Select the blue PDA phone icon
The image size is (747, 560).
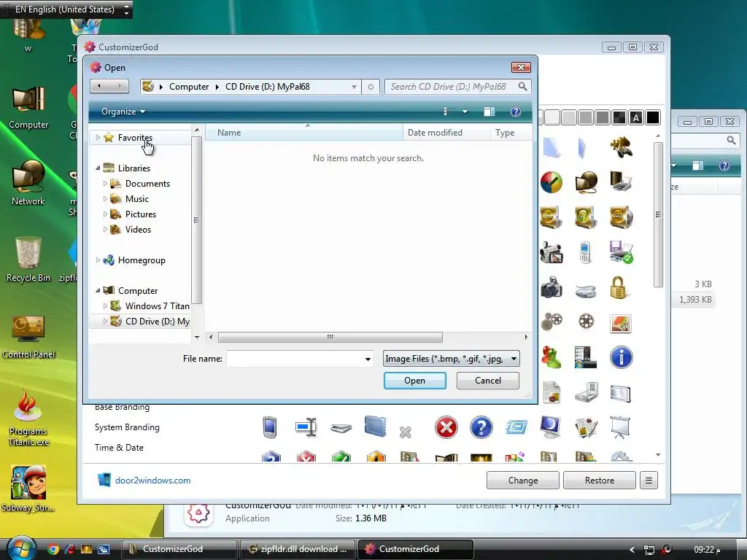click(x=270, y=427)
